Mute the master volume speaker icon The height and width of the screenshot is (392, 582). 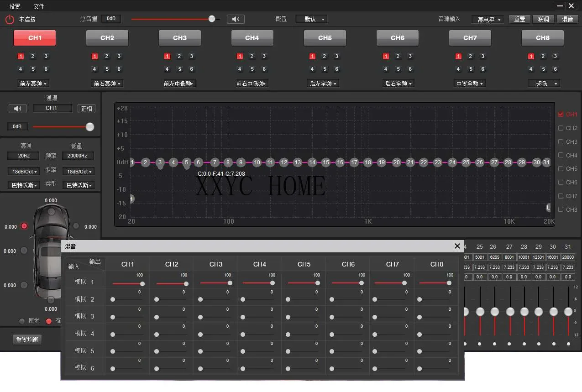236,19
